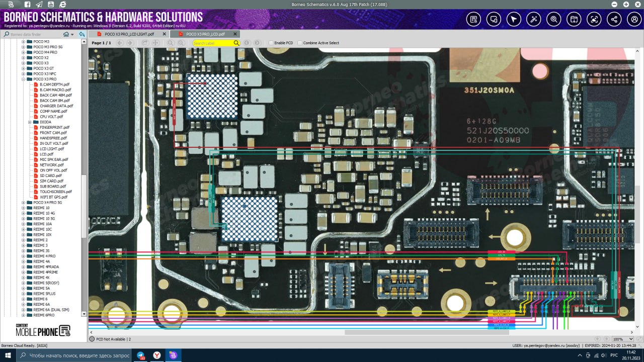Capture a cloud screenshot
The image size is (644, 362).
(x=594, y=19)
